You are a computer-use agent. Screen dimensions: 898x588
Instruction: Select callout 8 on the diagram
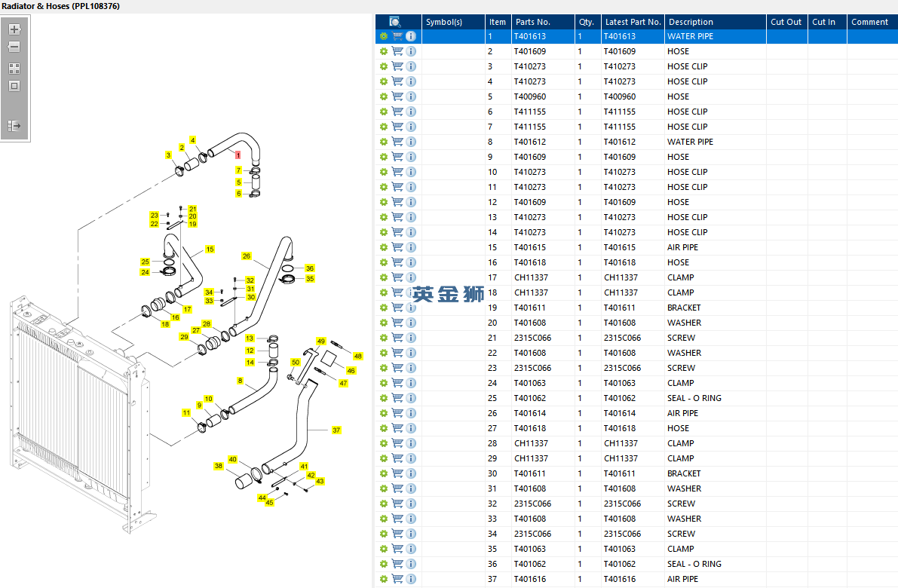click(240, 381)
